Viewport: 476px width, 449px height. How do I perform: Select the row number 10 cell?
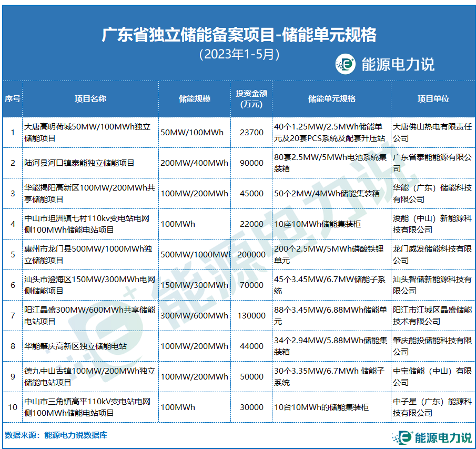tap(13, 407)
